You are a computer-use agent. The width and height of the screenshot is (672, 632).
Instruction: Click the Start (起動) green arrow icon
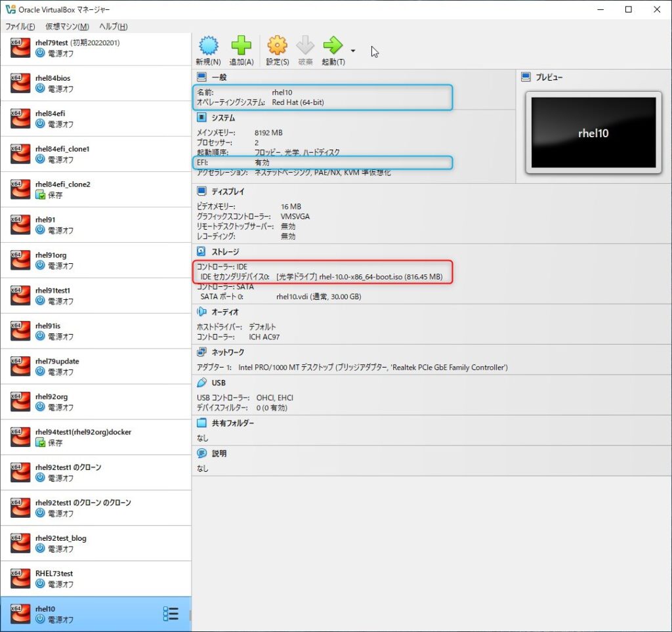(x=333, y=47)
